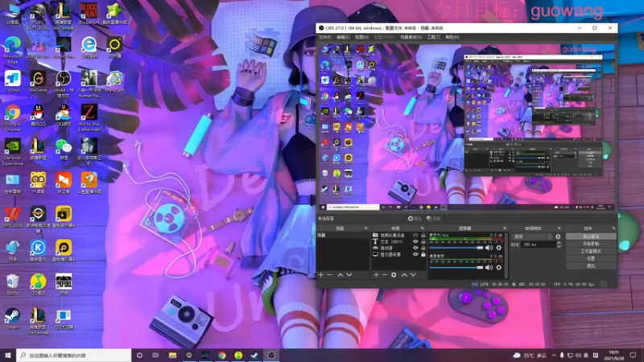Undock the Audio Mixer panel using its header icon
Screen dimensions: 644x362
click(505, 228)
